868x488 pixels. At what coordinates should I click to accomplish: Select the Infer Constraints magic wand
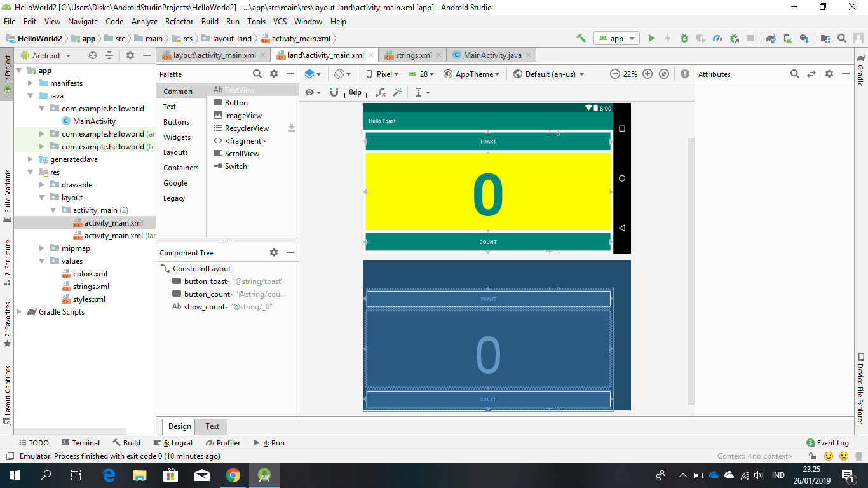(x=397, y=92)
